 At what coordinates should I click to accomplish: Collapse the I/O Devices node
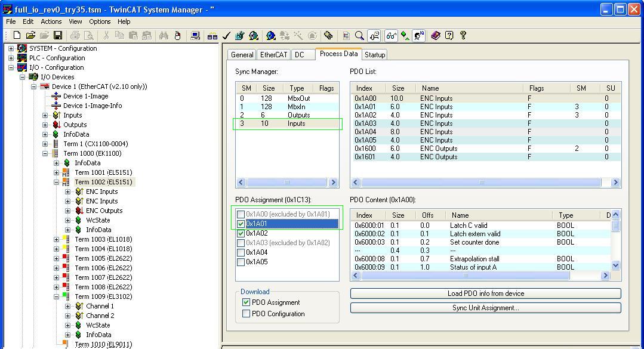point(23,77)
